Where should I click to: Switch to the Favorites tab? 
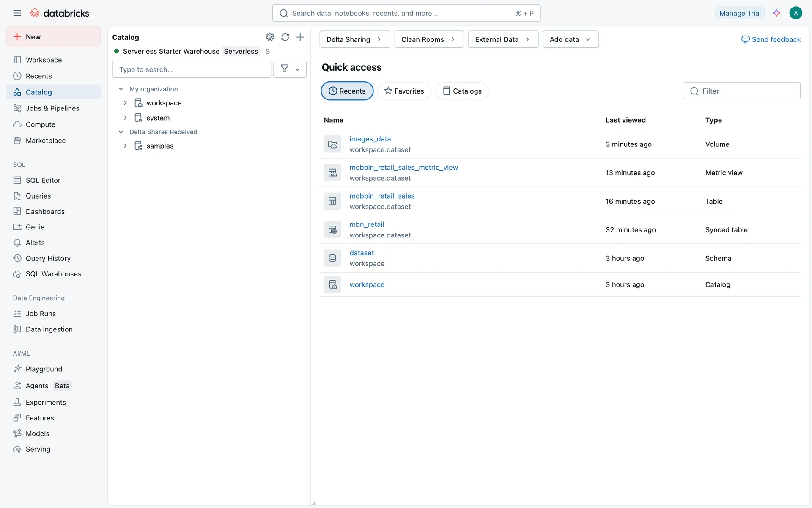[x=404, y=91]
